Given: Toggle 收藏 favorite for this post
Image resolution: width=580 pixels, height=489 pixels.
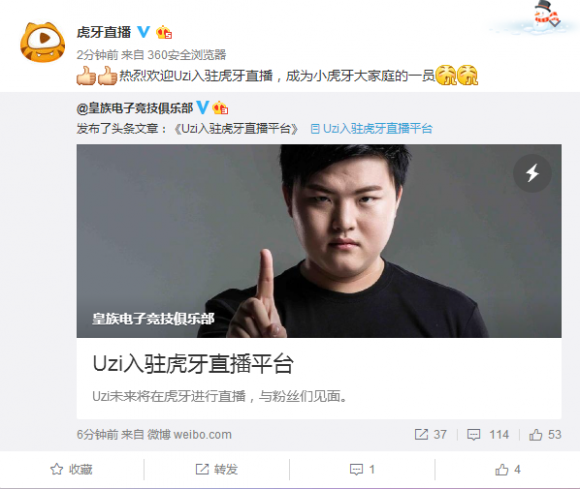Looking at the screenshot, I should point(71,469).
